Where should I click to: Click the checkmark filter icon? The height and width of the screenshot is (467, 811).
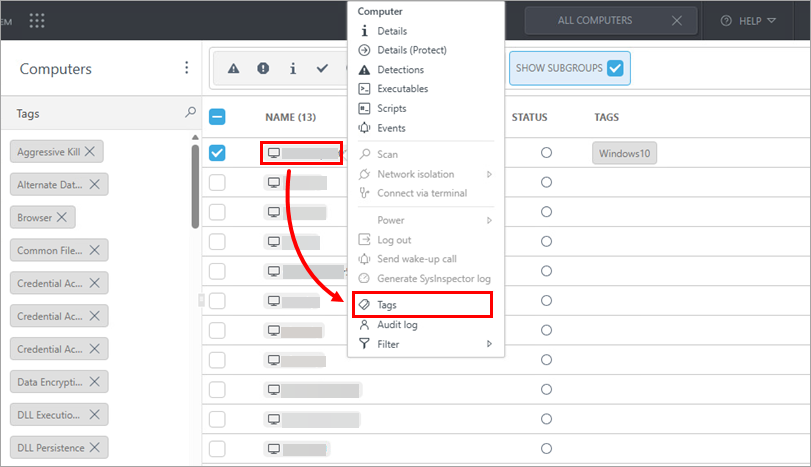(322, 69)
